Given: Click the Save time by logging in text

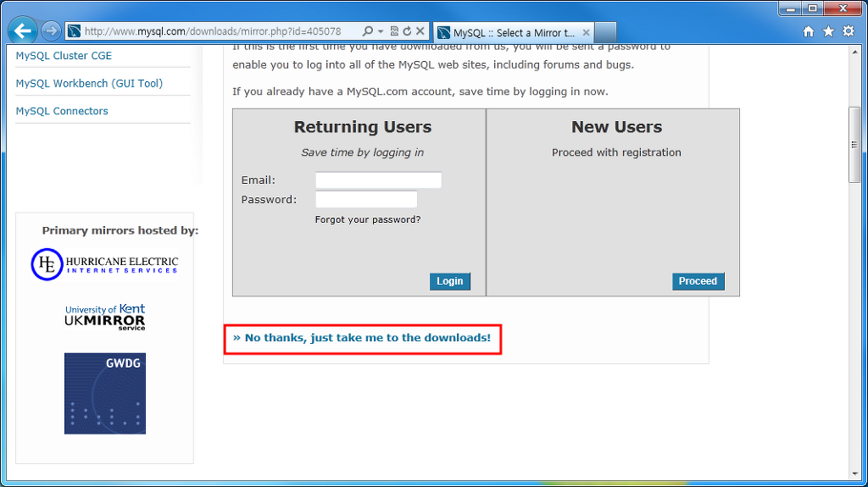Looking at the screenshot, I should tap(363, 152).
